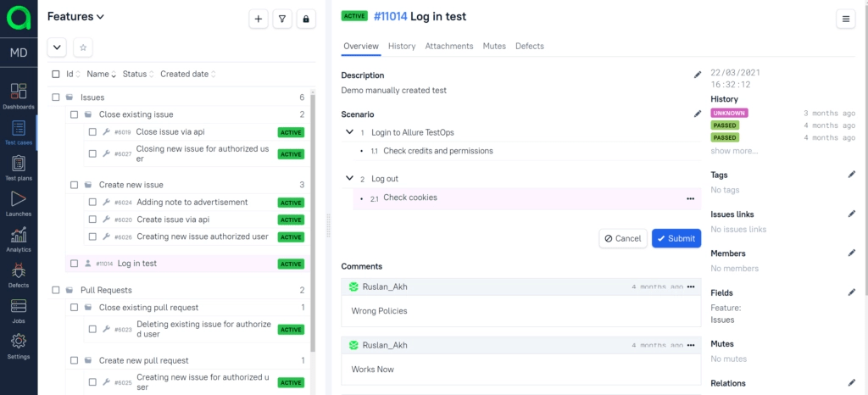Image resolution: width=868 pixels, height=395 pixels.
Task: Open the Features dropdown
Action: pos(75,16)
